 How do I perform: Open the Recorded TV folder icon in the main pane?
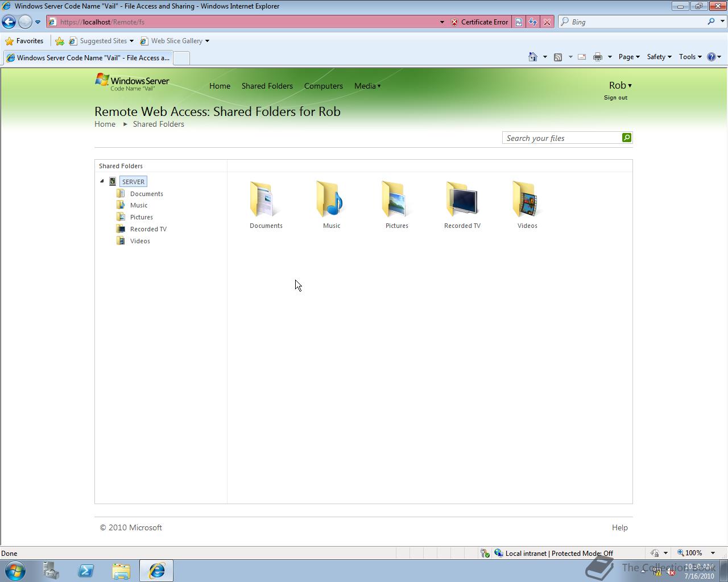click(x=462, y=199)
